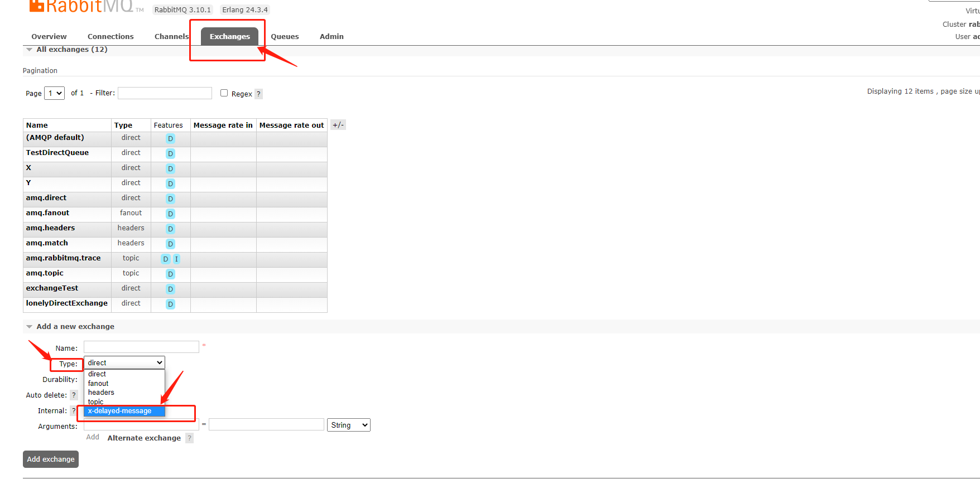The image size is (980, 479).
Task: Open the TestDirectQueue exchange
Action: [x=57, y=153]
